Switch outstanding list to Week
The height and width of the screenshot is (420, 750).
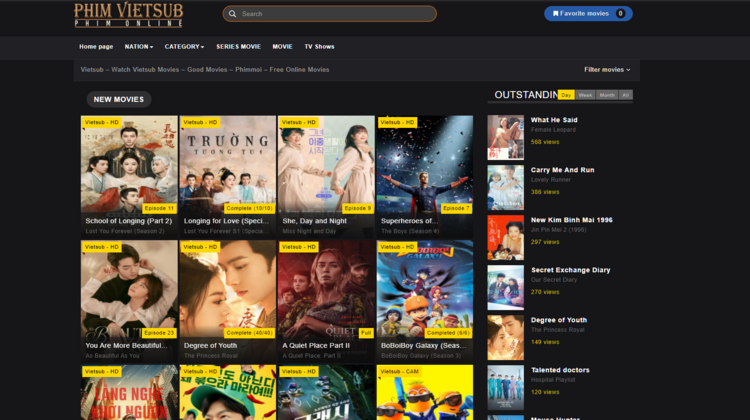coord(585,95)
